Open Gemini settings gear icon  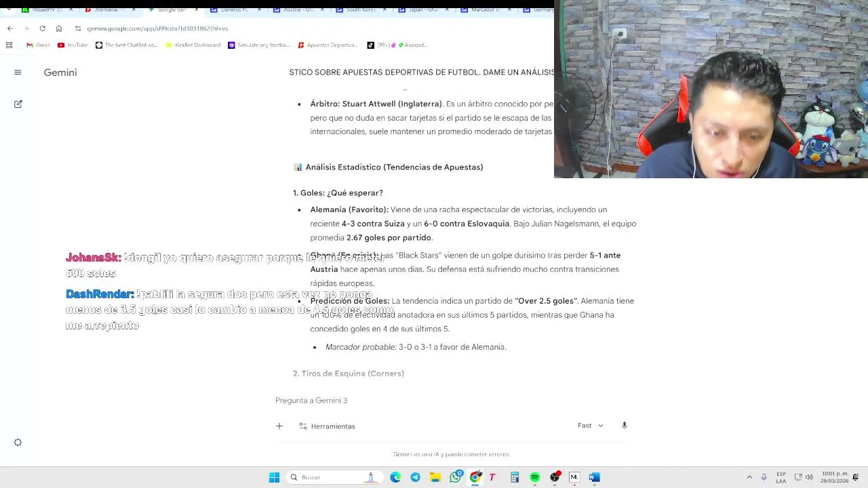click(x=18, y=443)
